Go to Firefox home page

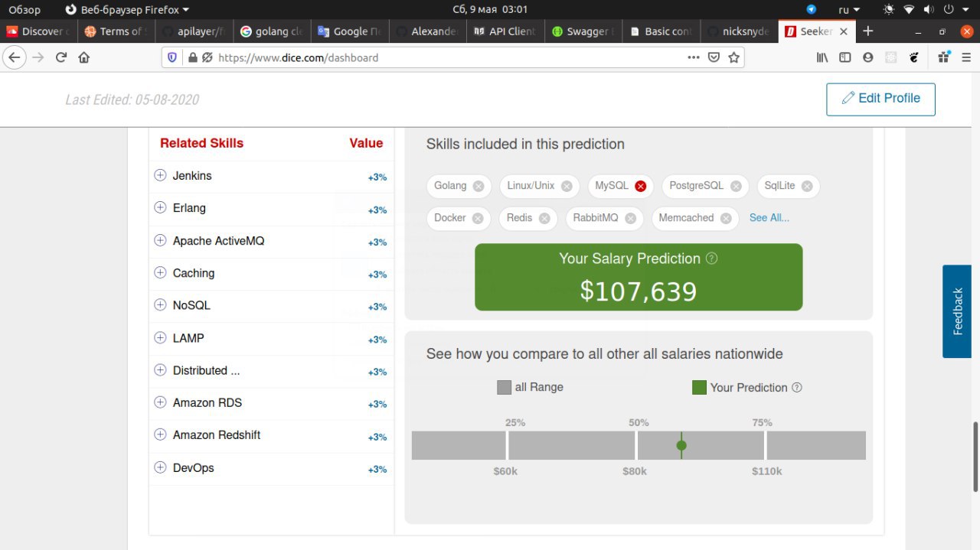84,57
